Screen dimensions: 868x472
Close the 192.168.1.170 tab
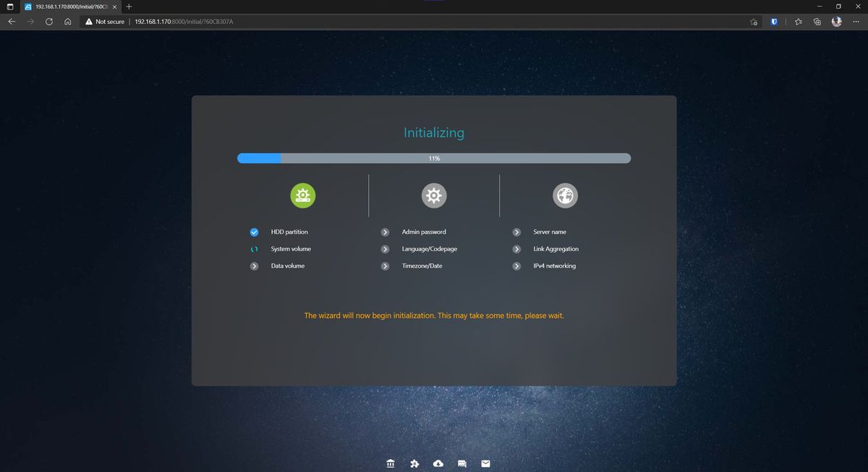pyautogui.click(x=115, y=7)
